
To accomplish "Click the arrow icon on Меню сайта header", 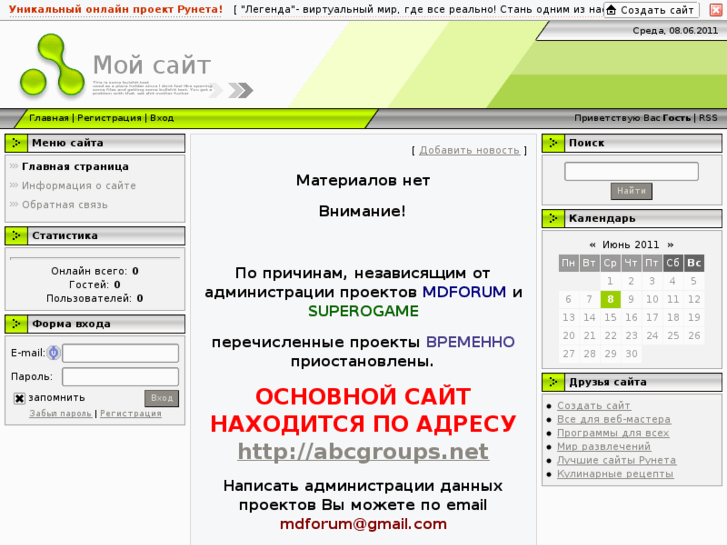I will tap(16, 143).
